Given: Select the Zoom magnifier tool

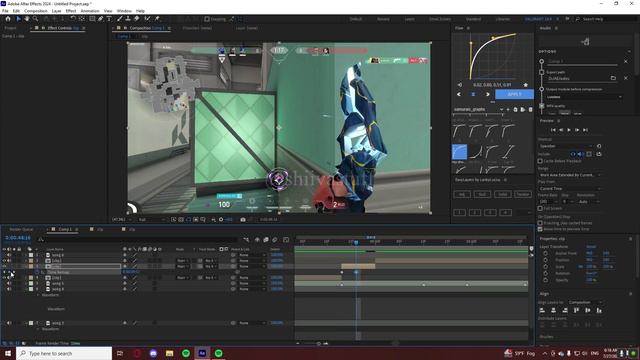Looking at the screenshot, I should pyautogui.click(x=36, y=19).
